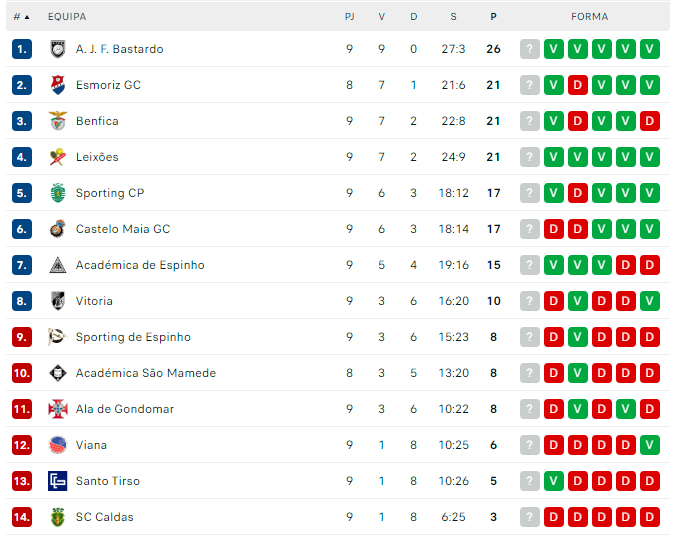Sort table by the # rank column
The width and height of the screenshot is (676, 535).
[21, 17]
